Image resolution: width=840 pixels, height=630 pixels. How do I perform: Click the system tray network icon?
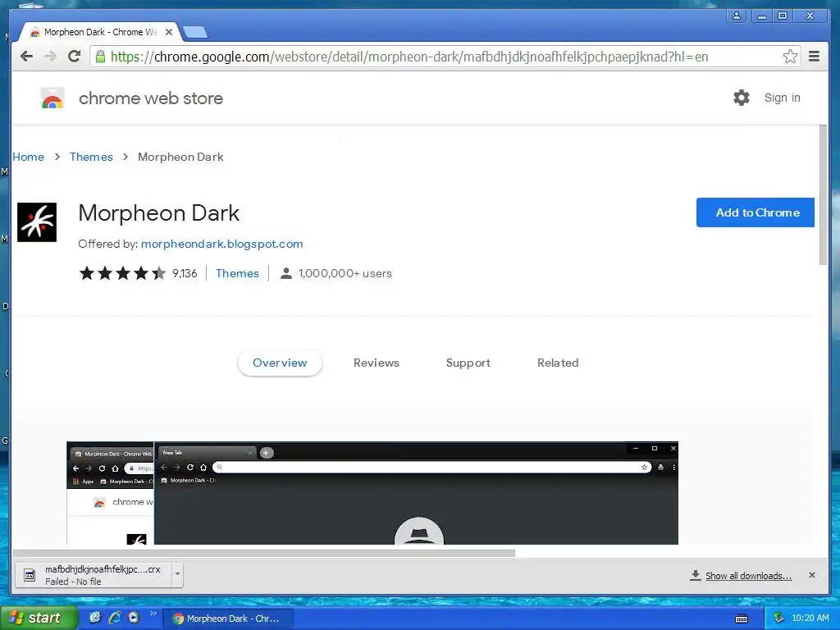tap(778, 619)
